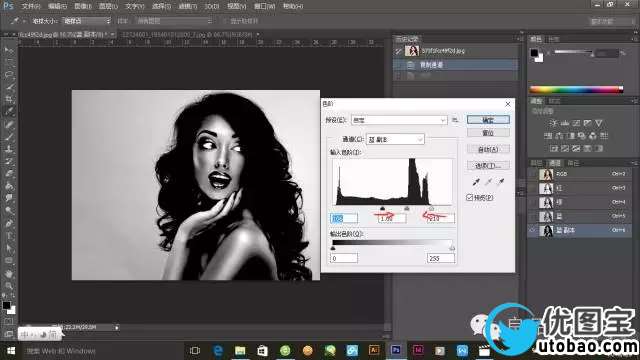Pick the gray point eyedropper in Levels
The width and height of the screenshot is (640, 360).
pyautogui.click(x=489, y=182)
